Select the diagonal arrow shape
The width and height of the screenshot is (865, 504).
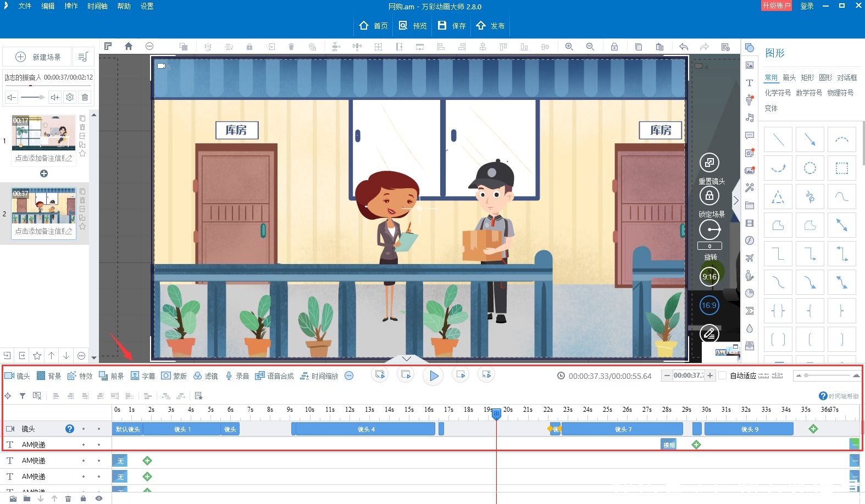tap(810, 139)
